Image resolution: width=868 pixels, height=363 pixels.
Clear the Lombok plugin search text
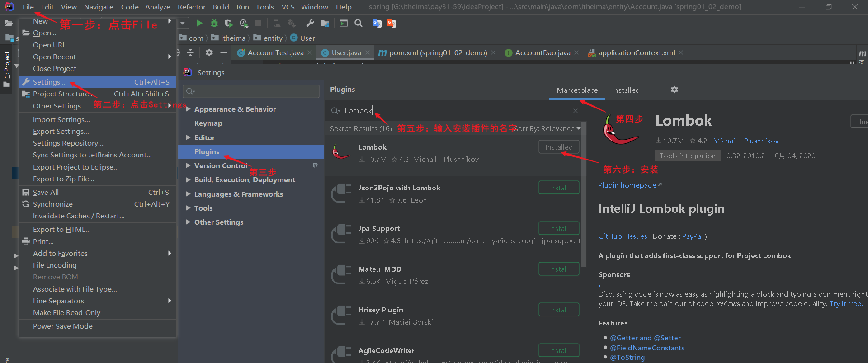575,111
